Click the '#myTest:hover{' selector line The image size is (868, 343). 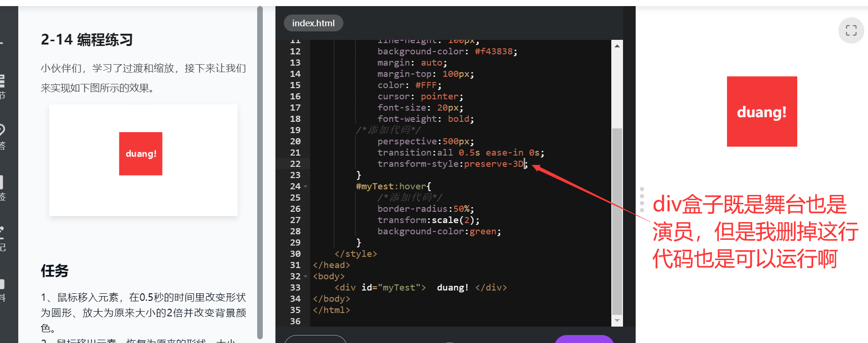393,186
